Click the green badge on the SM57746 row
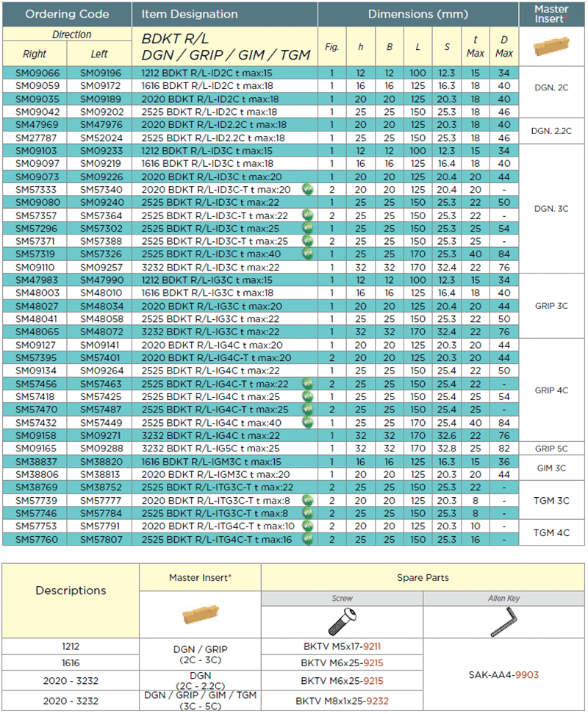588x714 pixels. tap(308, 513)
